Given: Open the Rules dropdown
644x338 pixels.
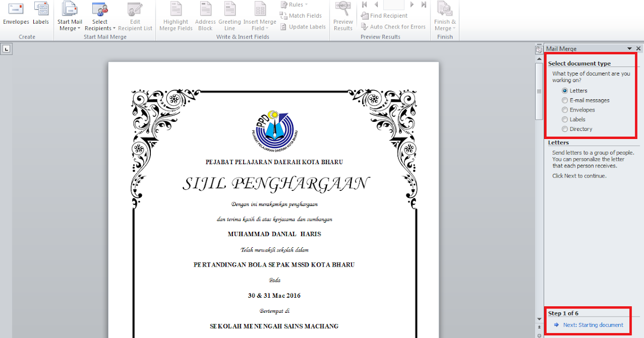Looking at the screenshot, I should (x=294, y=4).
